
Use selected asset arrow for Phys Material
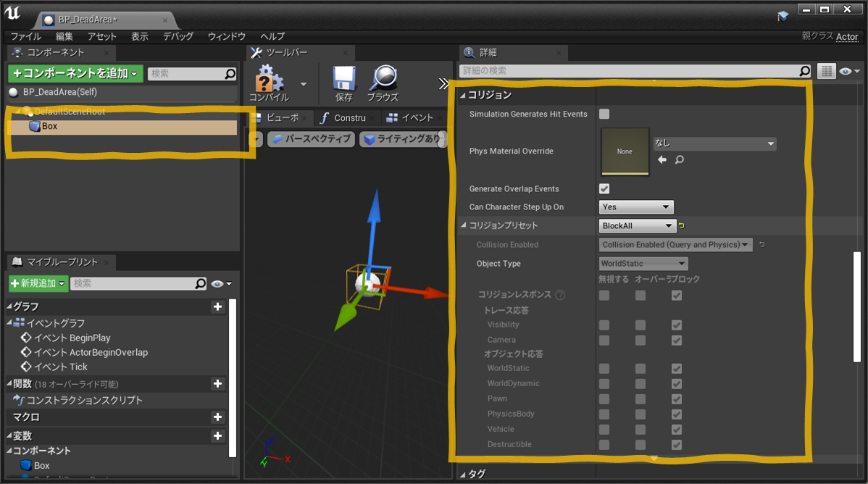click(662, 159)
